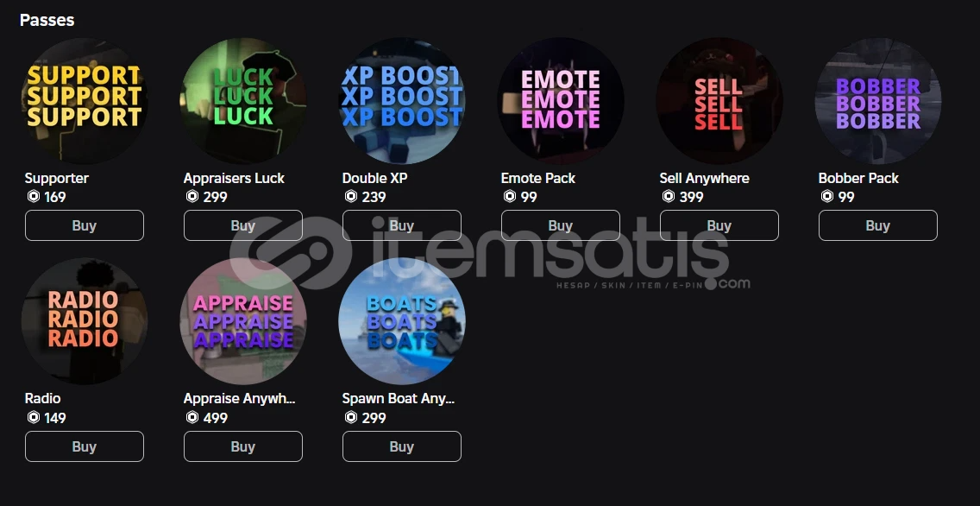Buy the Appraisers Luck pass
Viewport: 980px width, 506px height.
[x=243, y=225]
